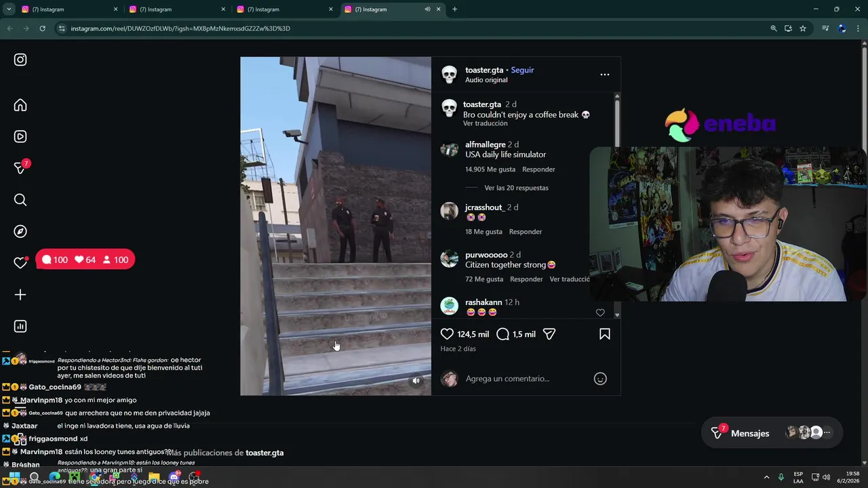
Task: Open rashakann profile avatar
Action: tap(449, 306)
